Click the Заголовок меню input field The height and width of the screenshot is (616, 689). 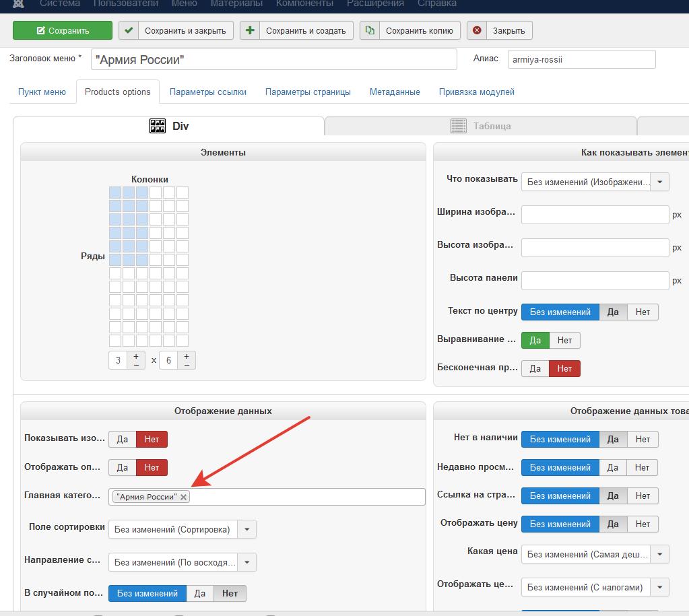click(273, 59)
